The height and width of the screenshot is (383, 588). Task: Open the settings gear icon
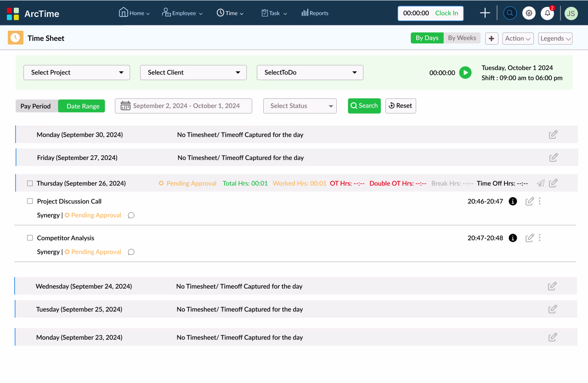[x=529, y=13]
